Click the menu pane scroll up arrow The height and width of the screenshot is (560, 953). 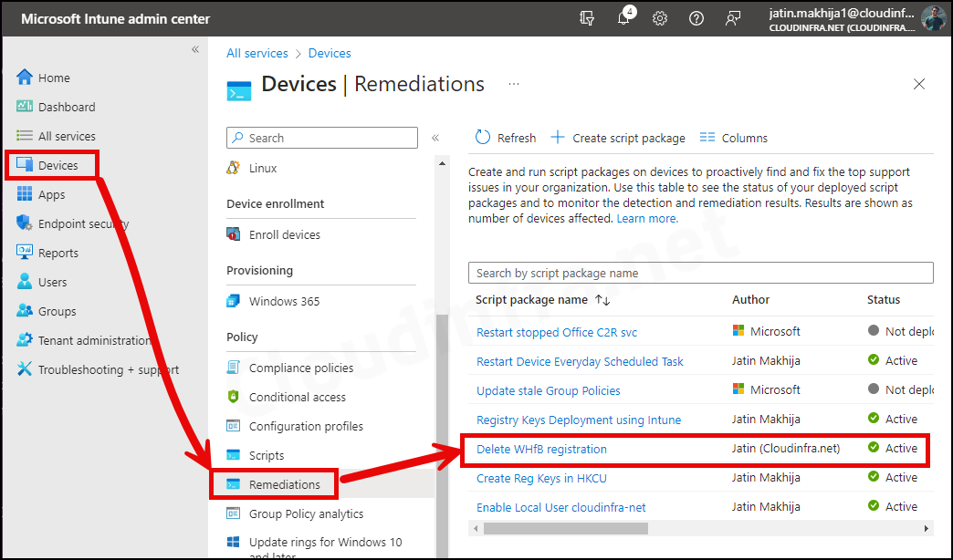tap(442, 163)
